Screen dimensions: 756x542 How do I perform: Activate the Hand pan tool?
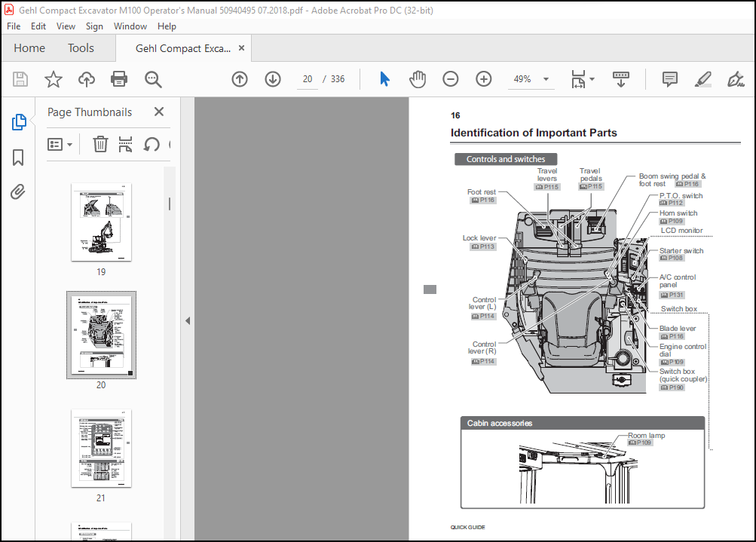(418, 79)
